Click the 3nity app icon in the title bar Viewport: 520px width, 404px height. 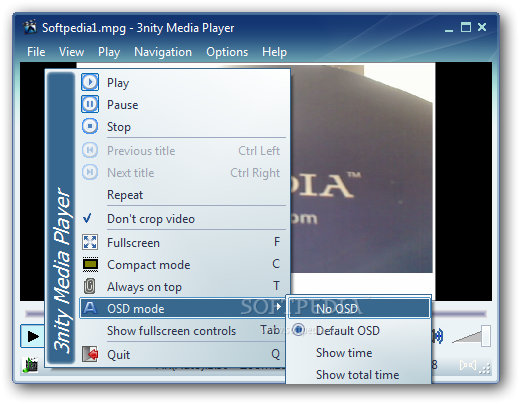[x=30, y=27]
